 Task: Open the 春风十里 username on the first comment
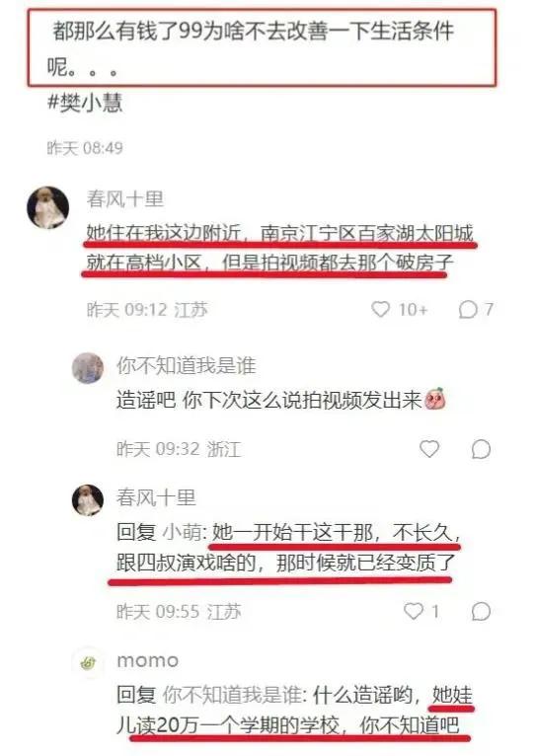tap(125, 198)
